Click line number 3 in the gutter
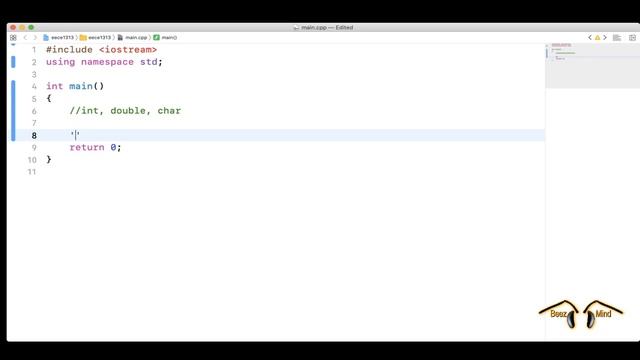Viewport: 640px width, 360px height. pyautogui.click(x=34, y=74)
